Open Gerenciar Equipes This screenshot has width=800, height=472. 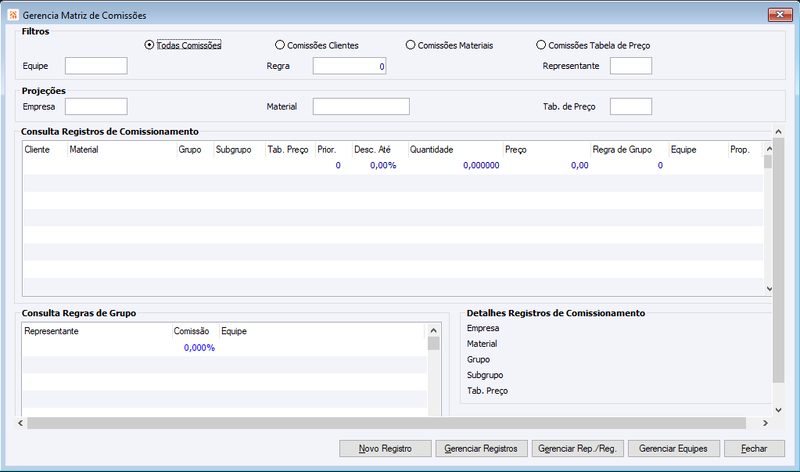click(673, 449)
